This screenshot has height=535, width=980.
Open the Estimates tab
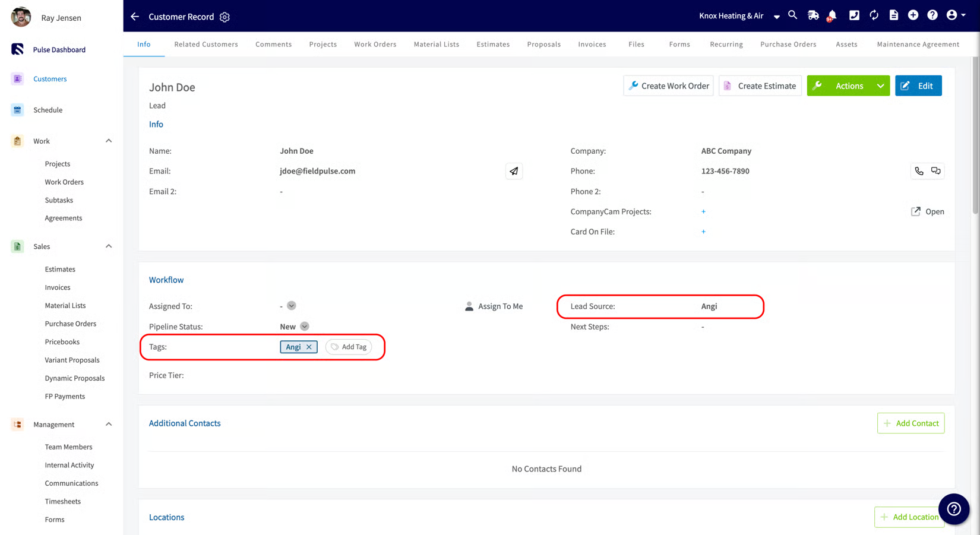[493, 45]
